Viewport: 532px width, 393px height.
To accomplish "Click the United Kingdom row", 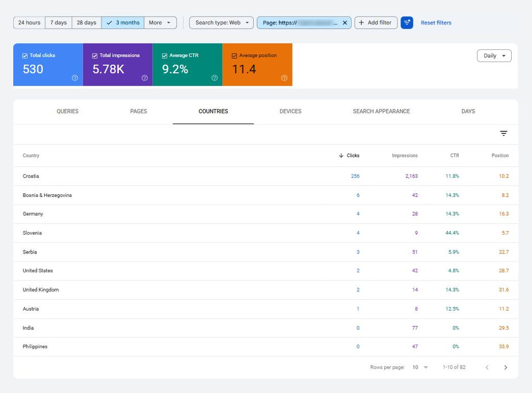I will 265,290.
